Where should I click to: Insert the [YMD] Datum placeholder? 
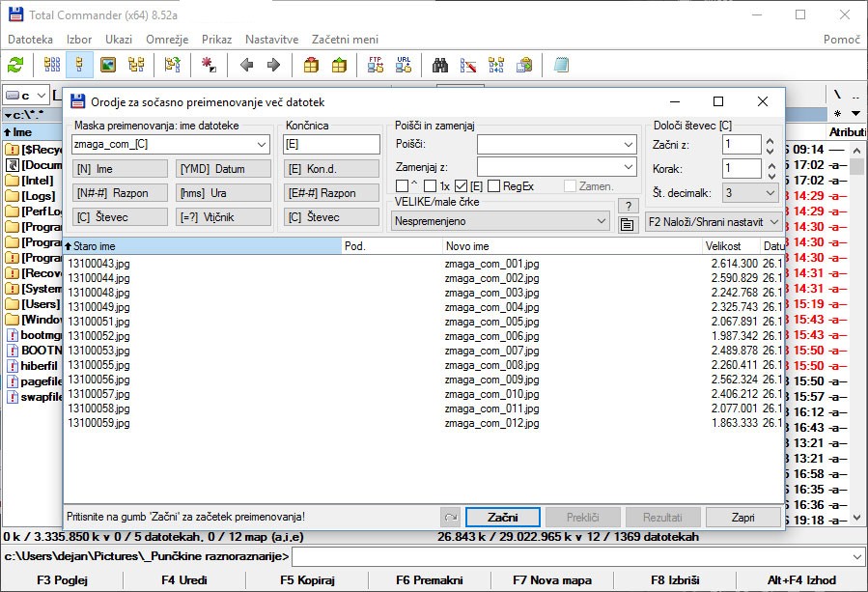pos(223,168)
